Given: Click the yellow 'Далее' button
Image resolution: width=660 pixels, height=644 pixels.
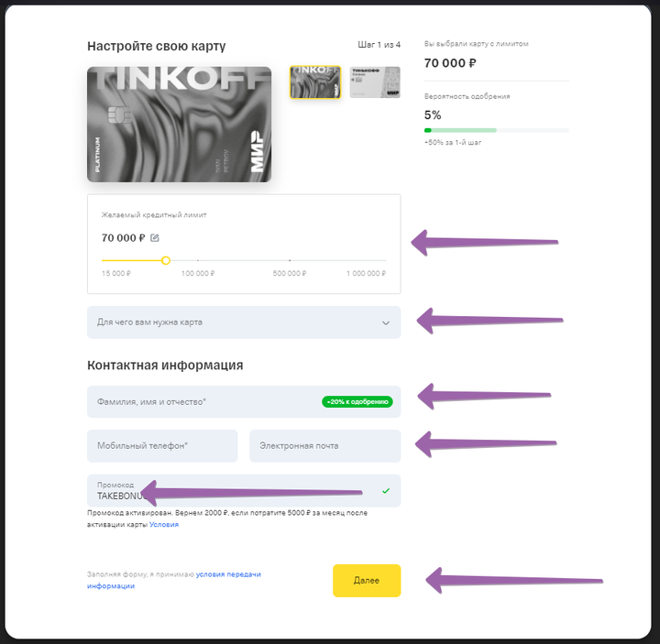Looking at the screenshot, I should tap(367, 581).
